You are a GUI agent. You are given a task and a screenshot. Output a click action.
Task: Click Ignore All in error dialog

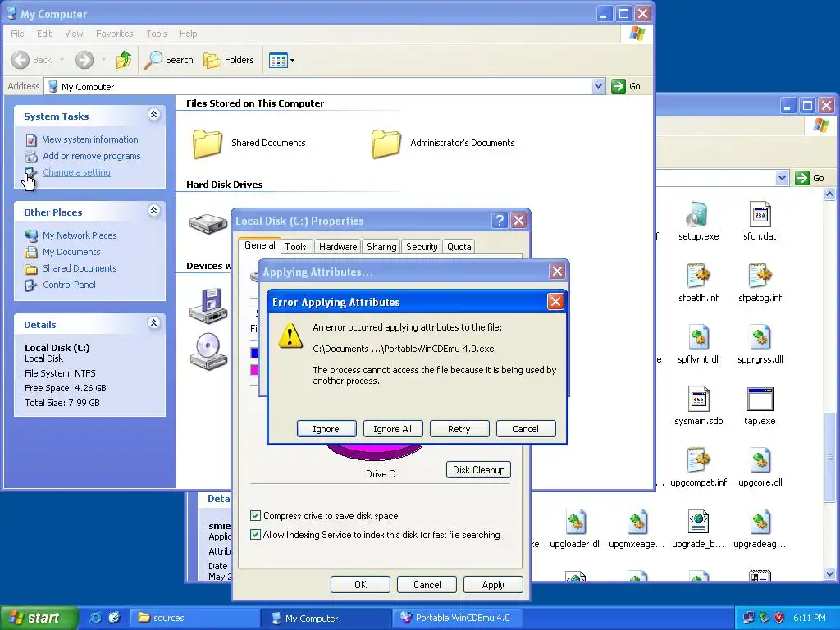coord(393,428)
